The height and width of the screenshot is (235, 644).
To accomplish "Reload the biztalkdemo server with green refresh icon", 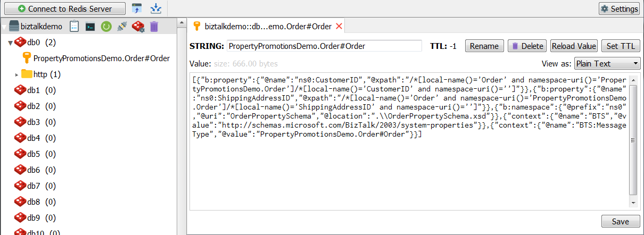I will click(x=106, y=26).
